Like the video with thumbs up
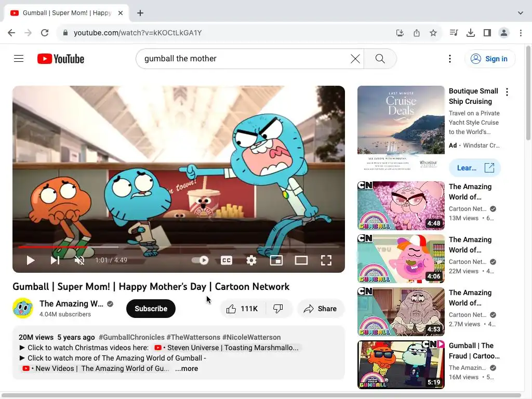 242,309
